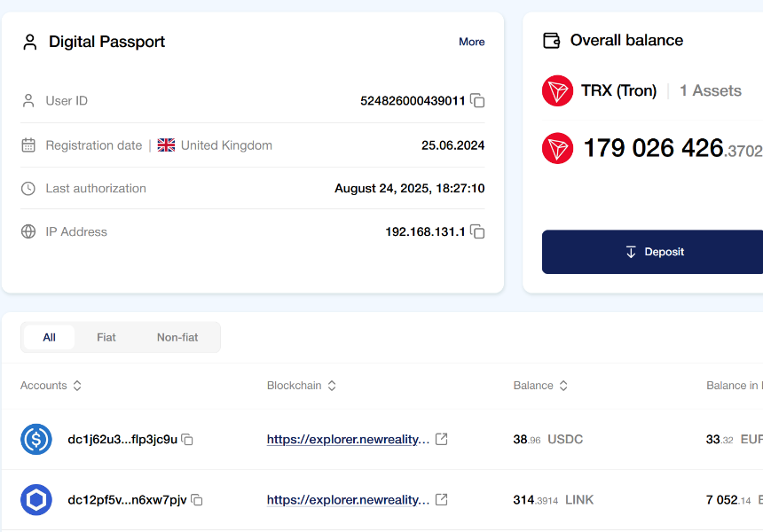Viewport: 763px width, 532px height.
Task: Click the August 24, 2025, 18:27:10 timestamp
Action: pos(409,188)
